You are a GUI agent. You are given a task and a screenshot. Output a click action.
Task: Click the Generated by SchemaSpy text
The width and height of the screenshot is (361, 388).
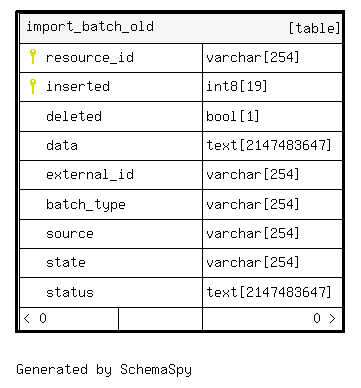[x=104, y=369]
